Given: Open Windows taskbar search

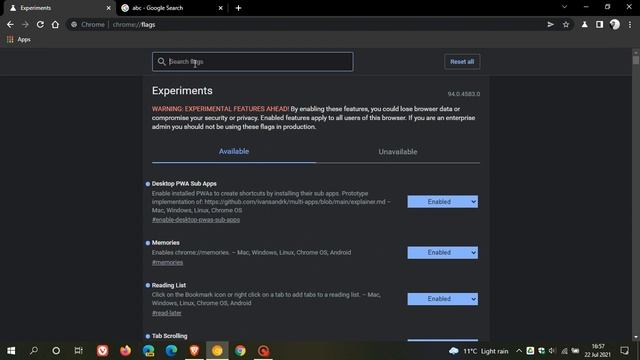Looking at the screenshot, I should [x=34, y=351].
